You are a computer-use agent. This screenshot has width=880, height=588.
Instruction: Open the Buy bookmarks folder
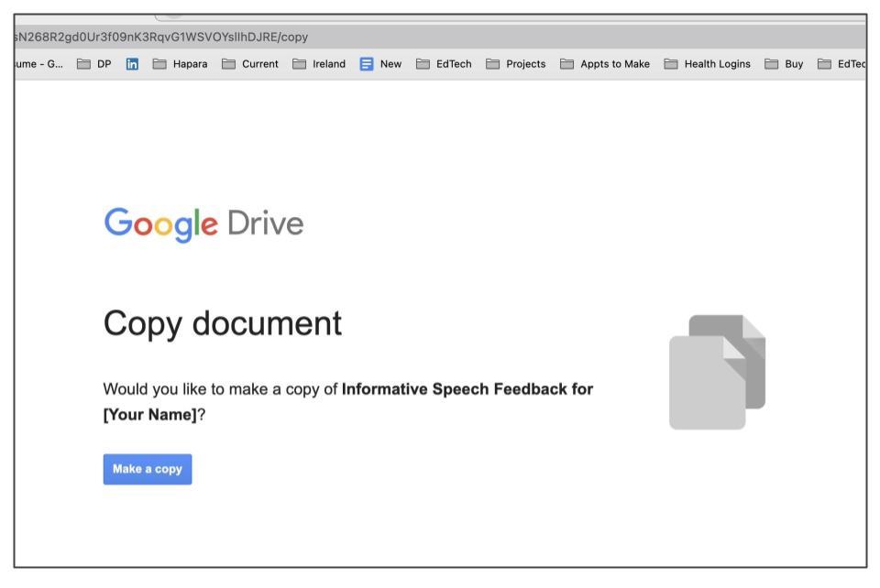coord(784,64)
